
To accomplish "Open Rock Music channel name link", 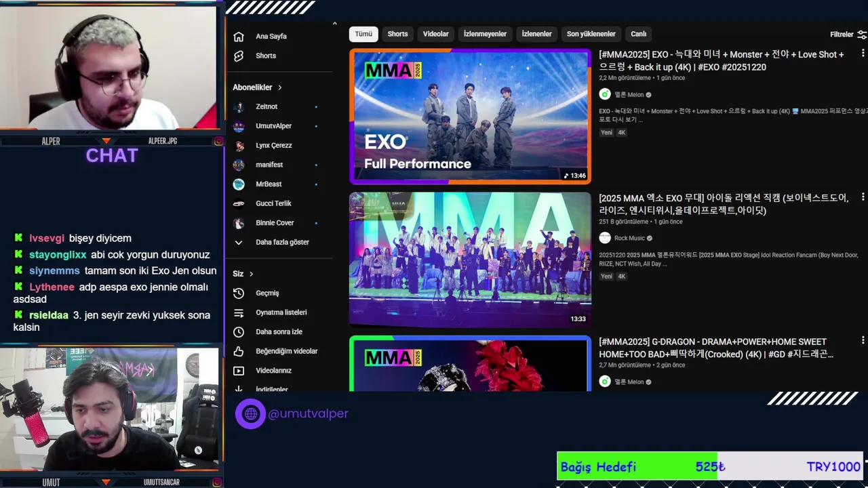I will tap(629, 239).
